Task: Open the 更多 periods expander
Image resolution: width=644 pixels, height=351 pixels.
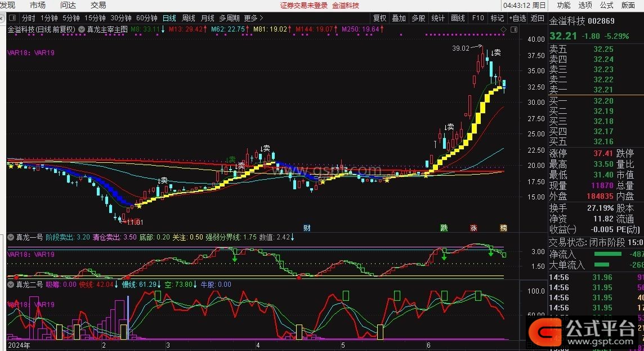Action: tap(253, 18)
